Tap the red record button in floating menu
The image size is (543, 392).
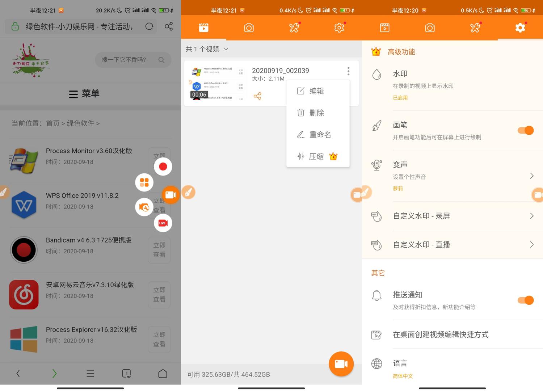(x=163, y=167)
